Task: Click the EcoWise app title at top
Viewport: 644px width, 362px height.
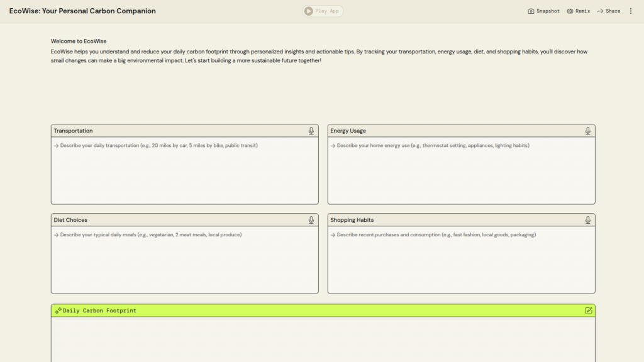Action: [82, 11]
